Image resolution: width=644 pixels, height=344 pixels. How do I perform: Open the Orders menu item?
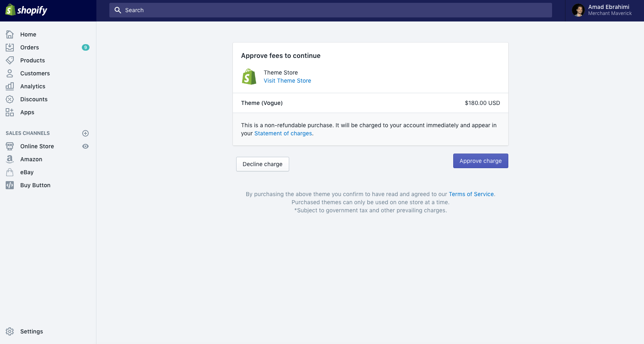tap(30, 47)
